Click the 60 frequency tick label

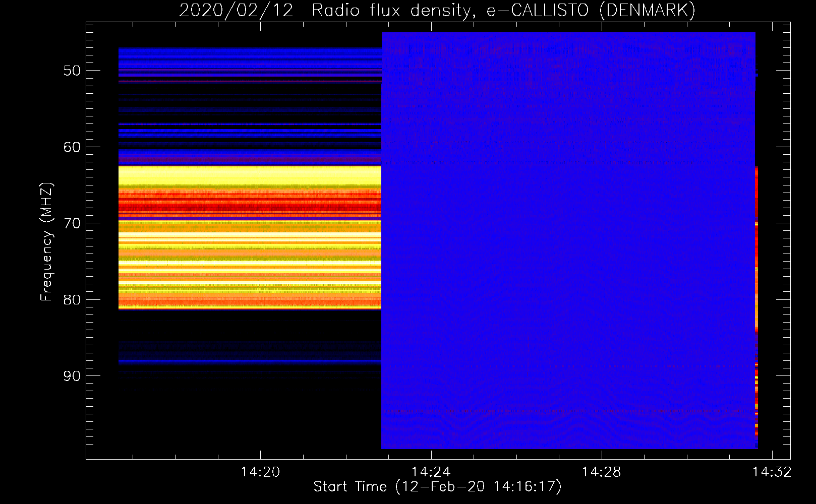point(72,147)
